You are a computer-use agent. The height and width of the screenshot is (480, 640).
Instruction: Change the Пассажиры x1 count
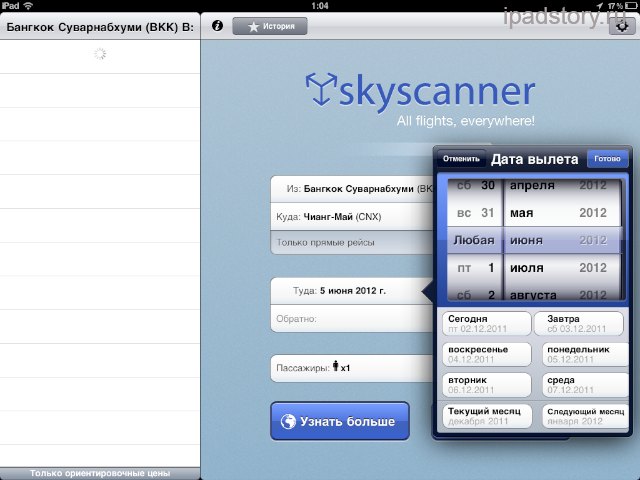point(352,368)
